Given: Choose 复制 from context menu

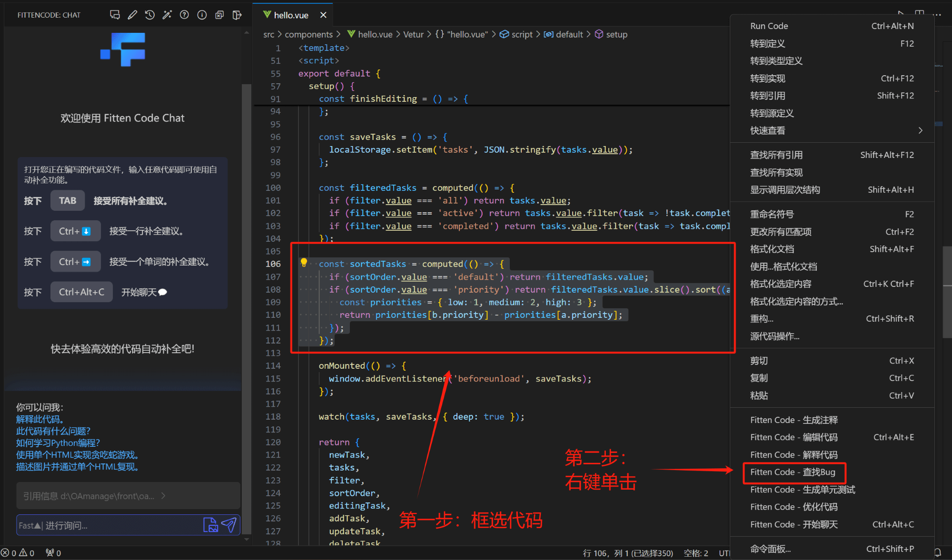Looking at the screenshot, I should pyautogui.click(x=832, y=378).
